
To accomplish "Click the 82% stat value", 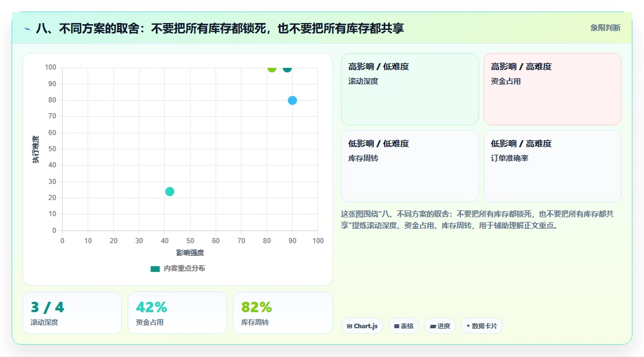I will tap(256, 308).
